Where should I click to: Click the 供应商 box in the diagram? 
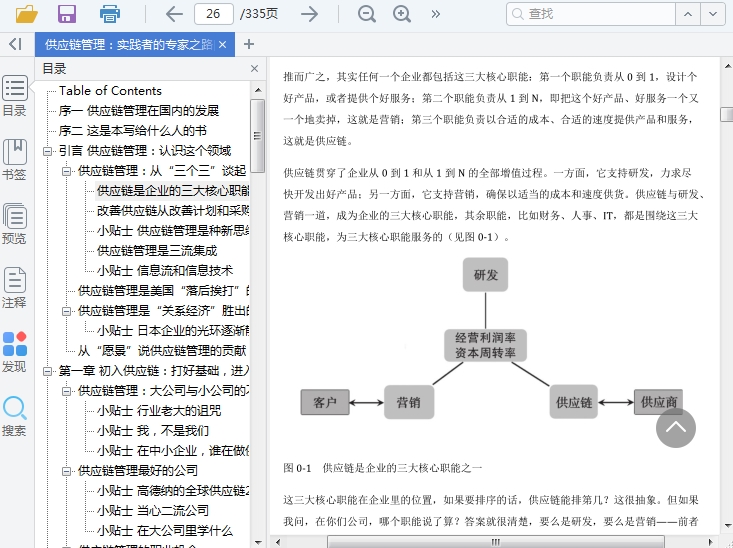[658, 402]
